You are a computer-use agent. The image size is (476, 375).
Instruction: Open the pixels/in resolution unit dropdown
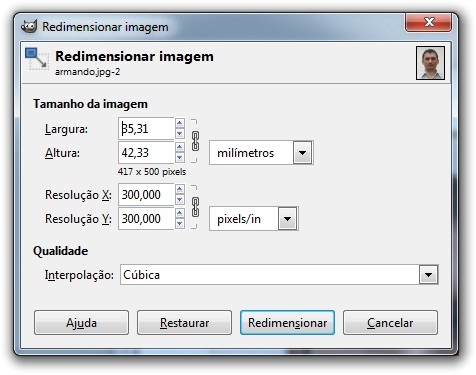pos(254,219)
